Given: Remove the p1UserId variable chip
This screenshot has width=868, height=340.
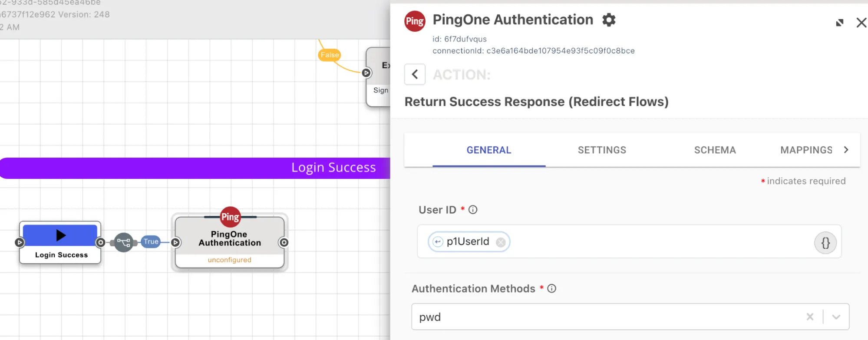Looking at the screenshot, I should (x=501, y=242).
